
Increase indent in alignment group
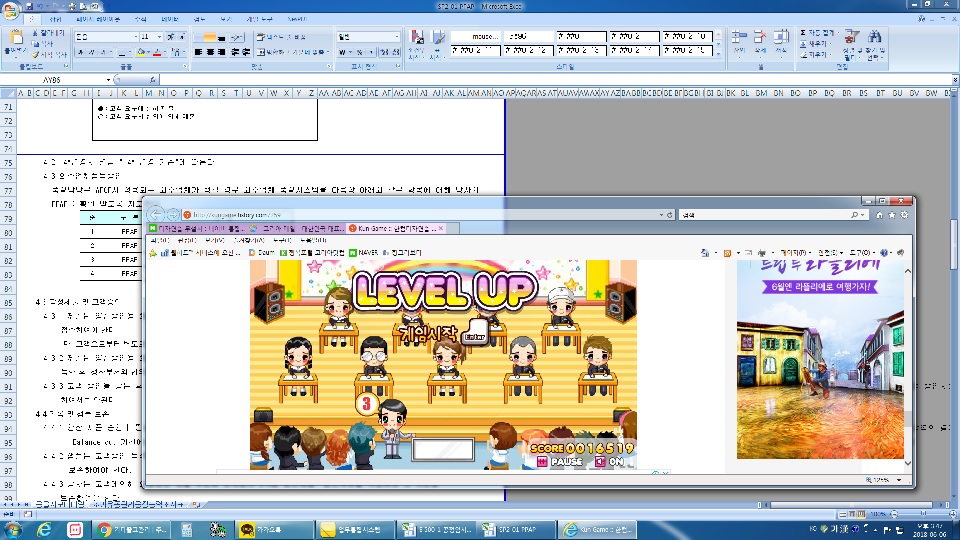246,52
